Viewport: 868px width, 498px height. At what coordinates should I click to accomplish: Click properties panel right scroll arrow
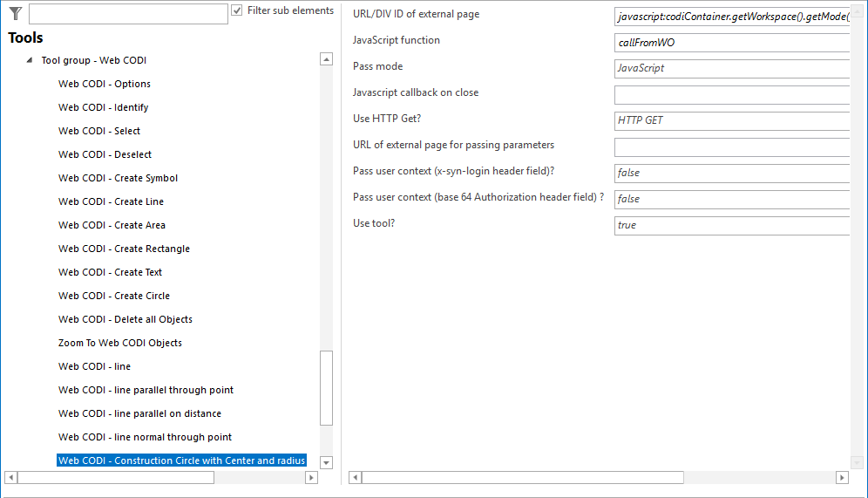(x=841, y=478)
